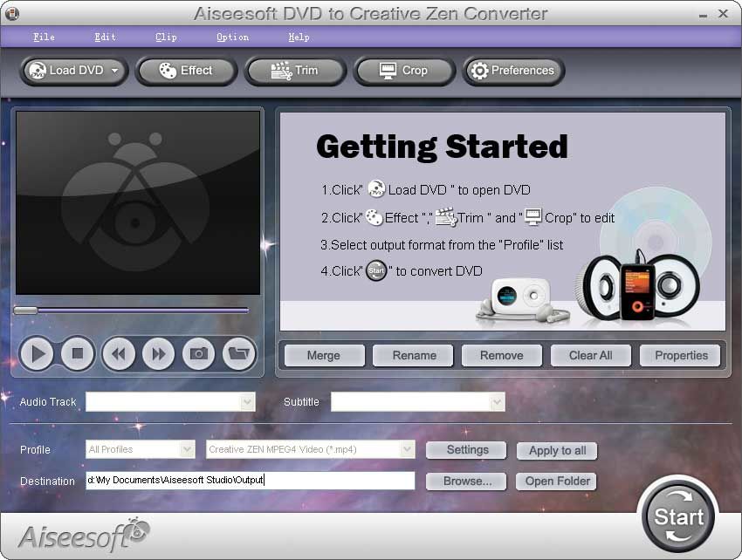Expand the Load DVD dropdown arrow
Image resolution: width=742 pixels, height=560 pixels.
pyautogui.click(x=115, y=71)
